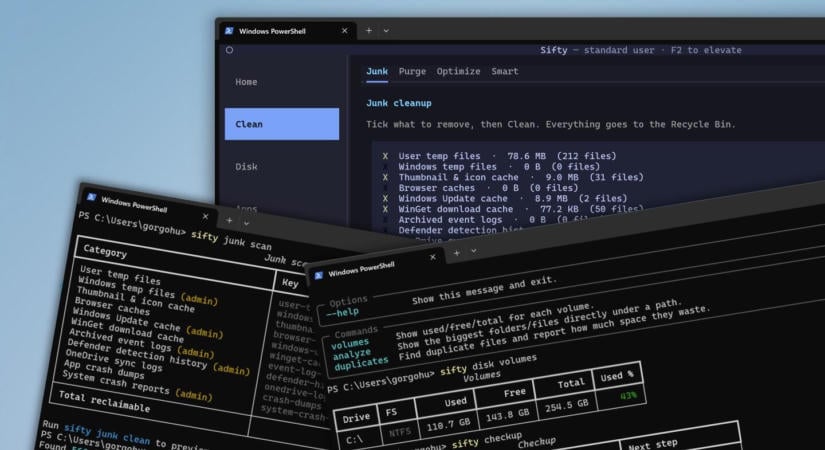
Task: Uncheck Windows Update cache item
Action: (385, 198)
